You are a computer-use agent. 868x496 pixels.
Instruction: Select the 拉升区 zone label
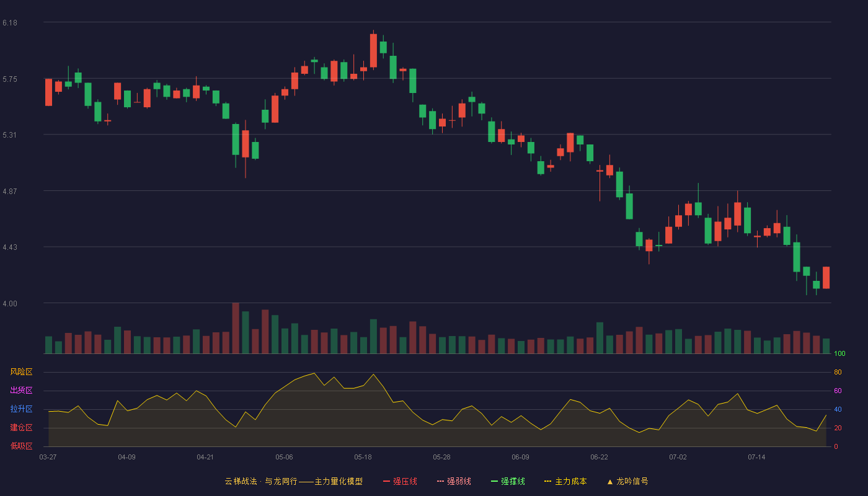click(x=21, y=409)
